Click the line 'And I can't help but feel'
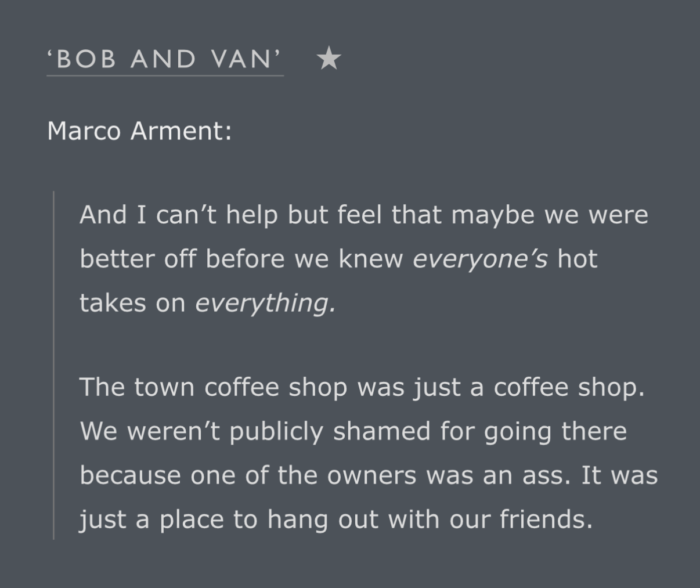The width and height of the screenshot is (700, 588). tap(364, 215)
